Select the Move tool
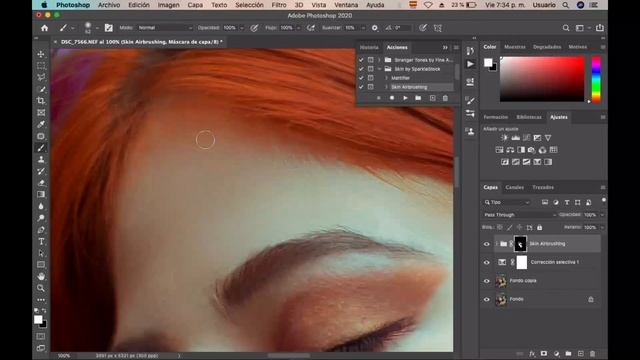Screen dimensions: 640x360 [41, 54]
